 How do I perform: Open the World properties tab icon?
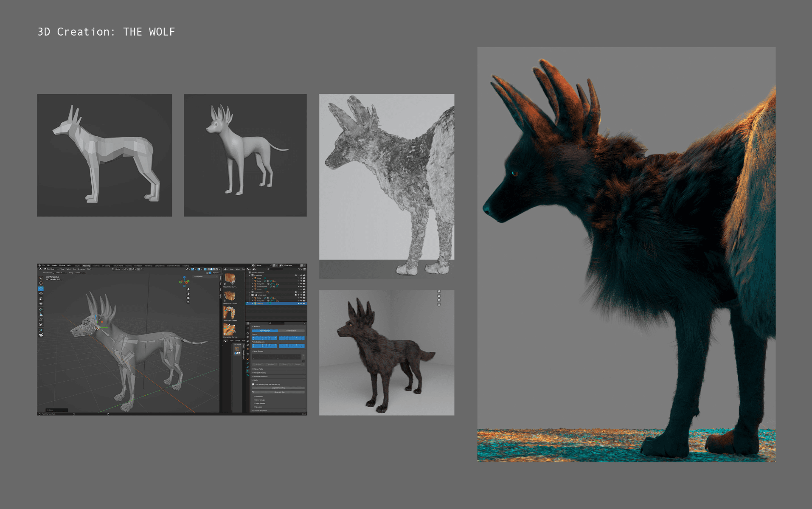click(247, 349)
